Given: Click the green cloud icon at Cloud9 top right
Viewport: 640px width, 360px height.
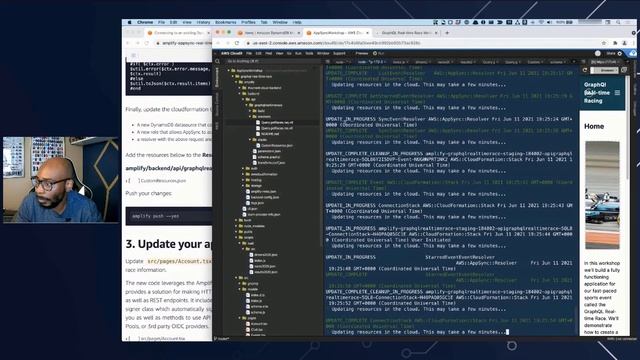Looking at the screenshot, I should tap(633, 53).
